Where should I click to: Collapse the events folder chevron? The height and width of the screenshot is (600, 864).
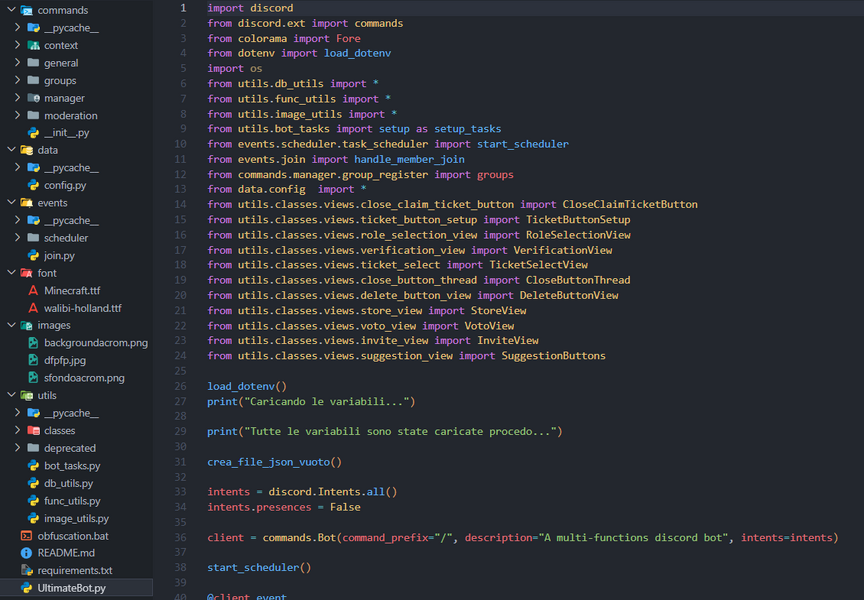(x=11, y=202)
